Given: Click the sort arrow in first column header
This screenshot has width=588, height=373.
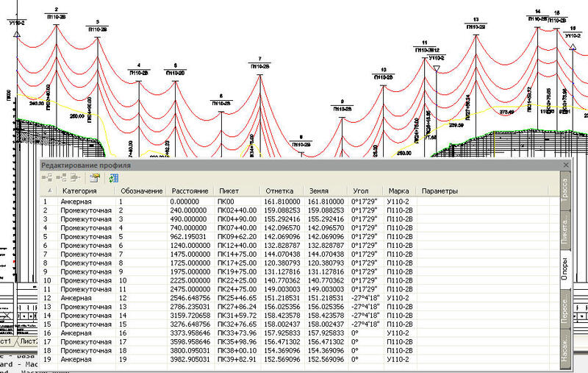Looking at the screenshot, I should pos(49,191).
